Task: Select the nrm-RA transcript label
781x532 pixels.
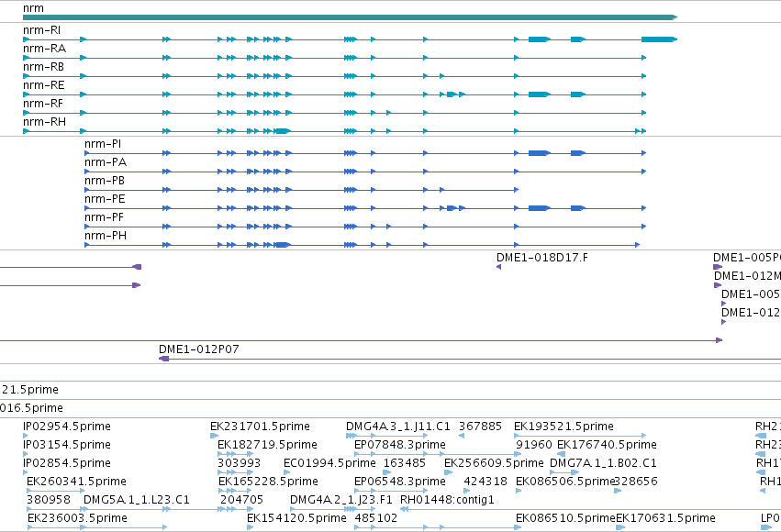Action: pyautogui.click(x=44, y=49)
